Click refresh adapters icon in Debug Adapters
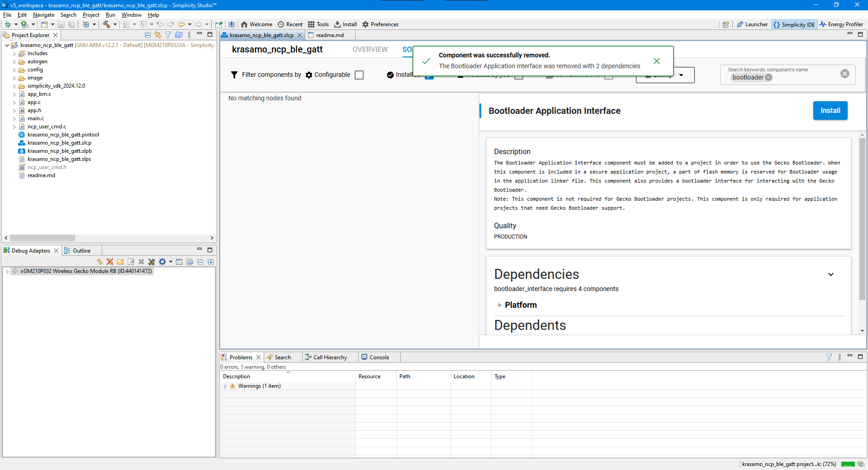Viewport: 868px width, 470px height. click(x=100, y=262)
